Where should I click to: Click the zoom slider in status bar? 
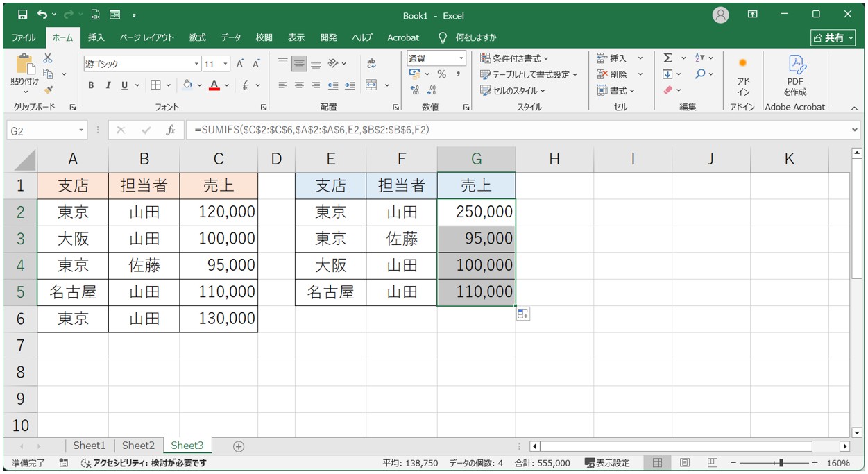point(782,463)
